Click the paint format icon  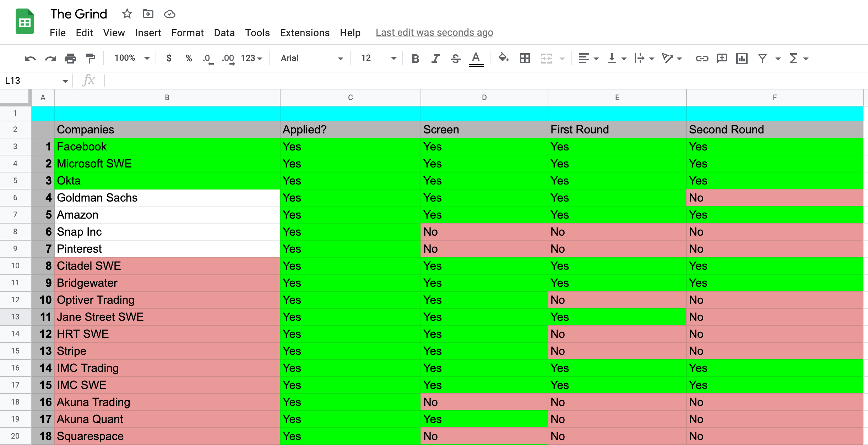click(x=91, y=59)
